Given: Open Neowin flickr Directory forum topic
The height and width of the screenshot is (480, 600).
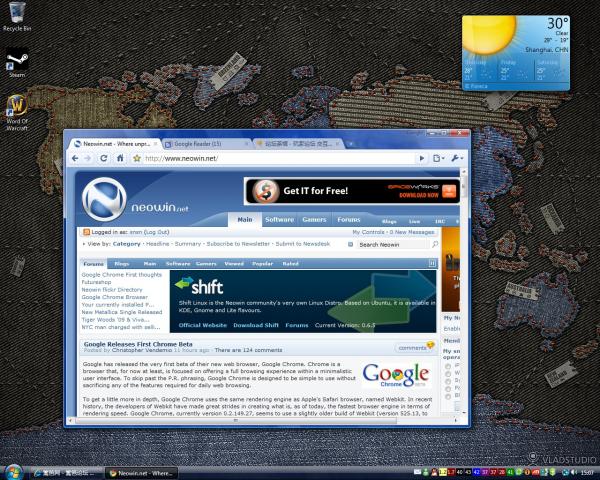Looking at the screenshot, I should pyautogui.click(x=112, y=290).
